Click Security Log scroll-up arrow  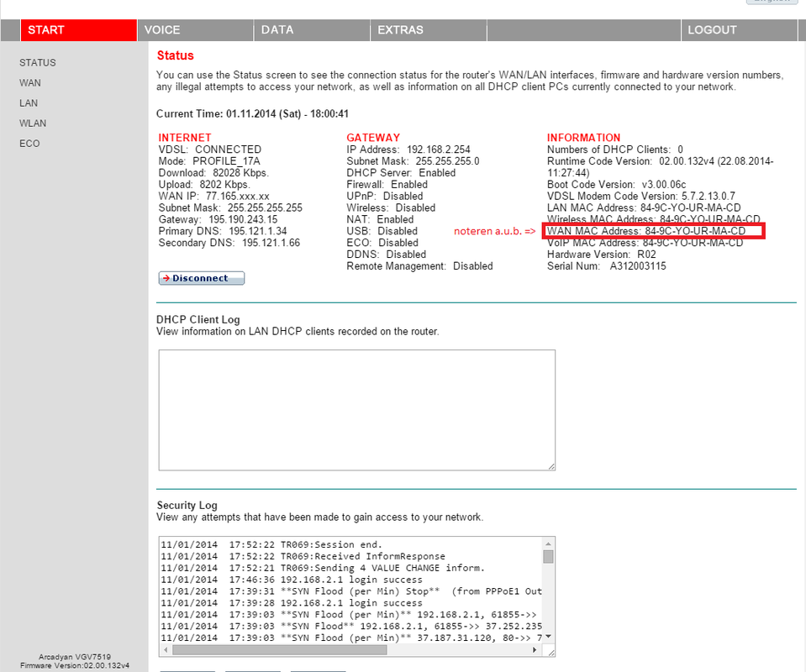click(x=549, y=543)
